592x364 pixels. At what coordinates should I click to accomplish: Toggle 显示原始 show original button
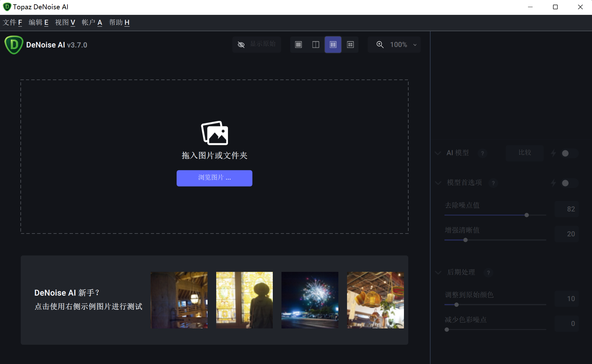(256, 45)
